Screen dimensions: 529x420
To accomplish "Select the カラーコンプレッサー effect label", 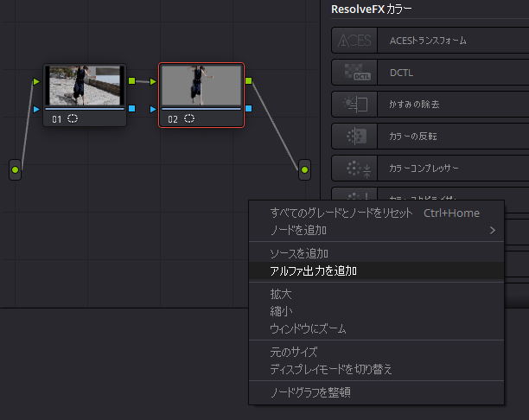I will click(x=424, y=168).
